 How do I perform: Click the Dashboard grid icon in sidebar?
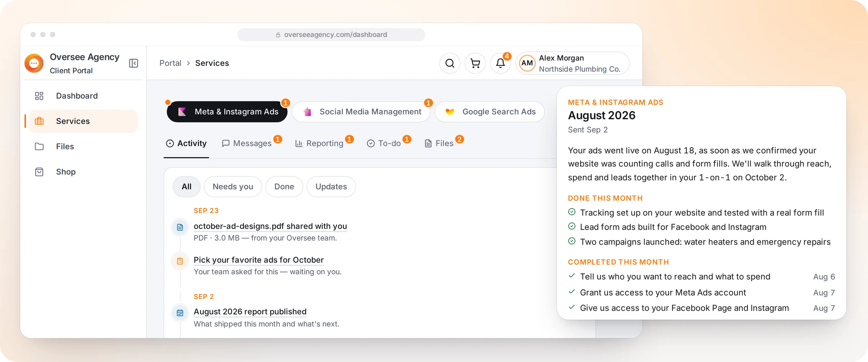click(39, 96)
